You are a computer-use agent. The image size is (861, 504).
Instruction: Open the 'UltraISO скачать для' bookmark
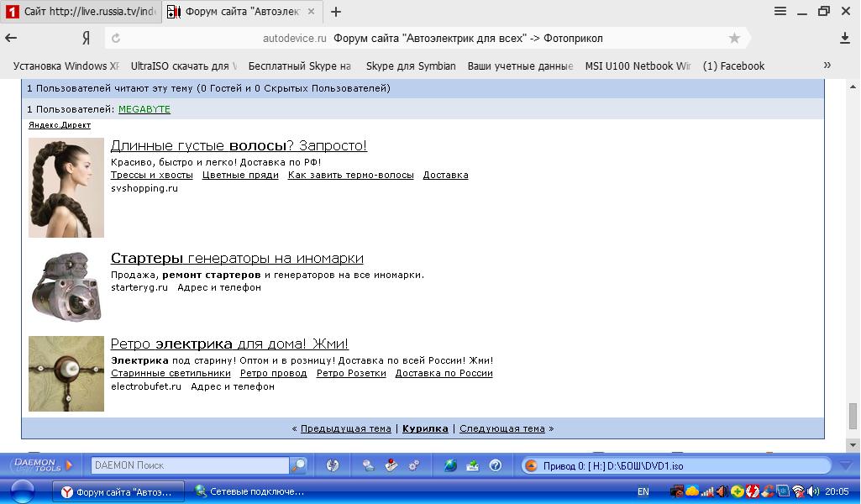click(x=184, y=66)
